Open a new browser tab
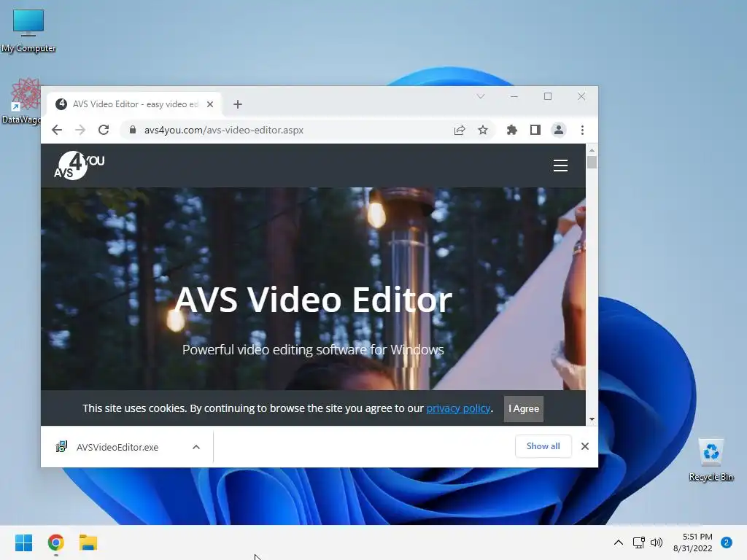 pyautogui.click(x=238, y=104)
